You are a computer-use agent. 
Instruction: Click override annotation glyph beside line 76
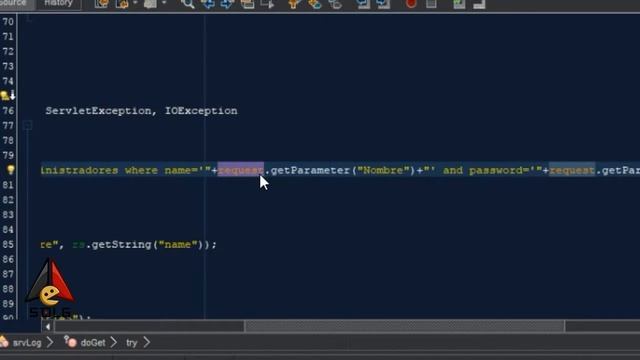(x=8, y=96)
